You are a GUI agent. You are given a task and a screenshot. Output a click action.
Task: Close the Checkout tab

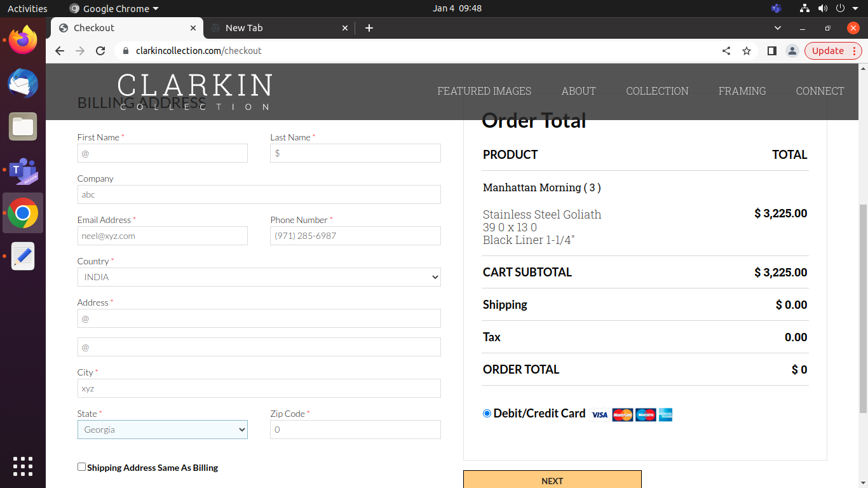click(x=194, y=28)
